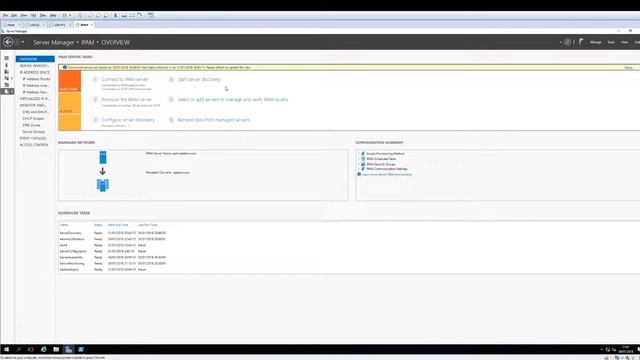Viewport: 640px width, 360px height.
Task: Select Local Server icon in left strip
Action: [7, 65]
